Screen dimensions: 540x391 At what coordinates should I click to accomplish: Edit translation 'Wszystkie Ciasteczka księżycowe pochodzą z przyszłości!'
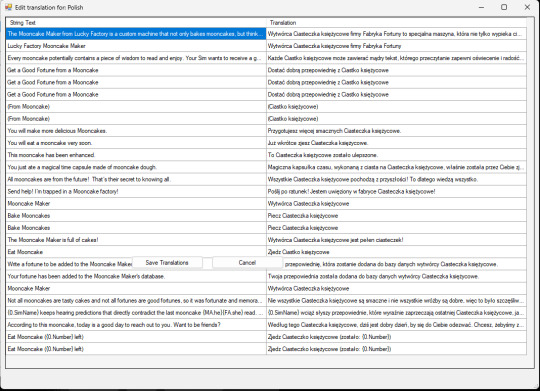(396, 179)
